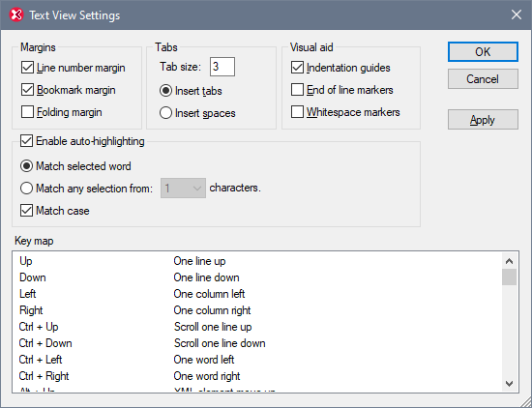Click the Cancel button
This screenshot has height=408, width=532.
483,79
